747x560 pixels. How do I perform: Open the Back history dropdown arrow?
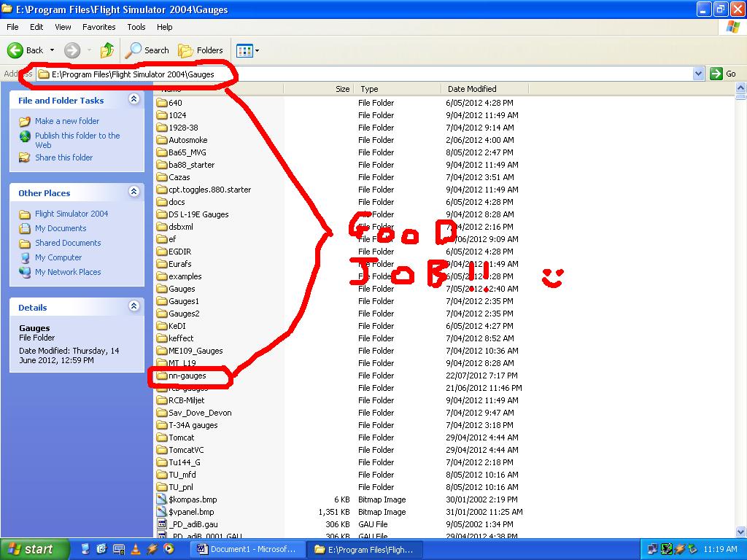[x=52, y=50]
